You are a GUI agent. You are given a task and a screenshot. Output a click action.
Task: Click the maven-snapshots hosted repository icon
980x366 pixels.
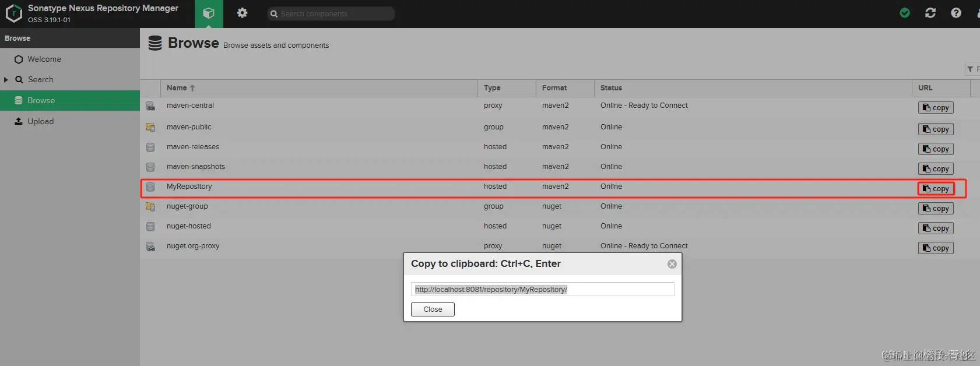tap(150, 167)
